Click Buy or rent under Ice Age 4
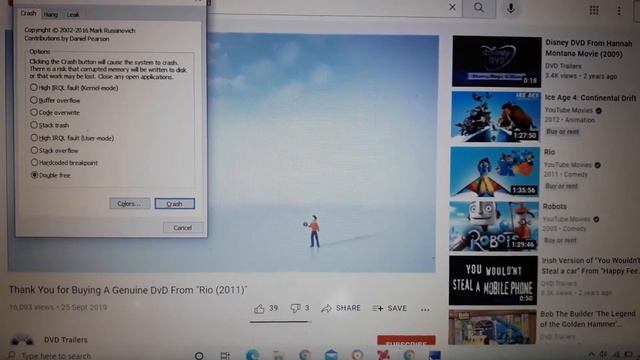Screen dimensions: 640x360 coord(562,131)
